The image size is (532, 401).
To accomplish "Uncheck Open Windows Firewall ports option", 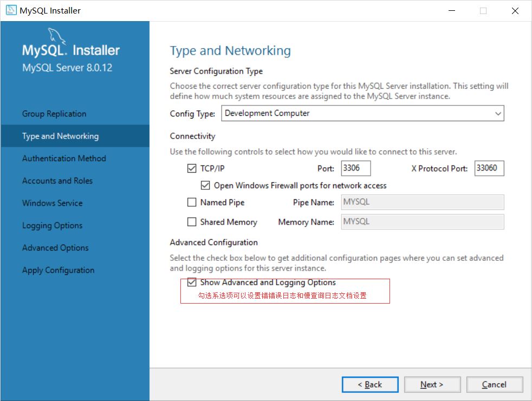I will (205, 186).
